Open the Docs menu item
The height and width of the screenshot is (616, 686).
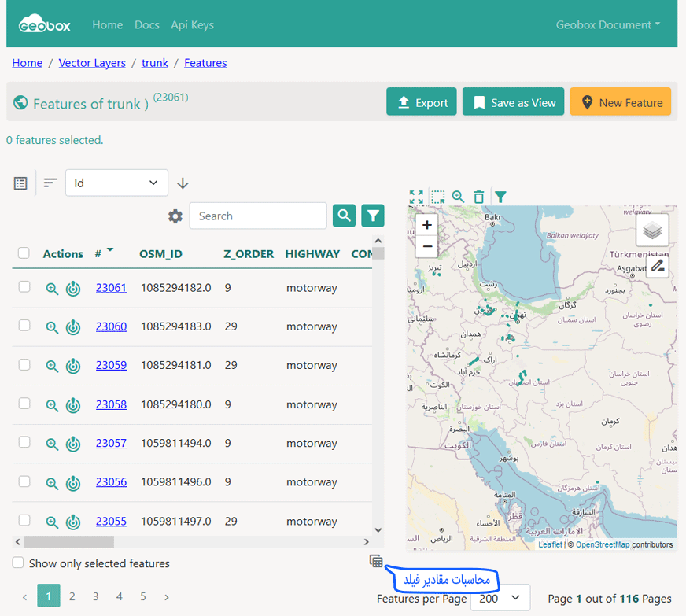click(147, 24)
